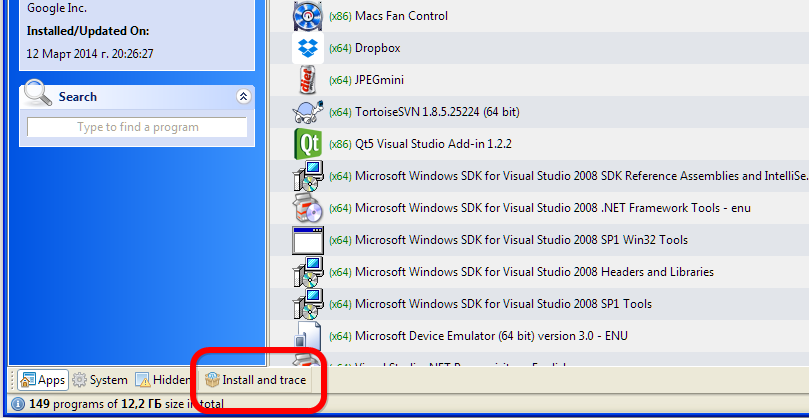
Task: Click the Dropbox program icon
Action: 308,48
